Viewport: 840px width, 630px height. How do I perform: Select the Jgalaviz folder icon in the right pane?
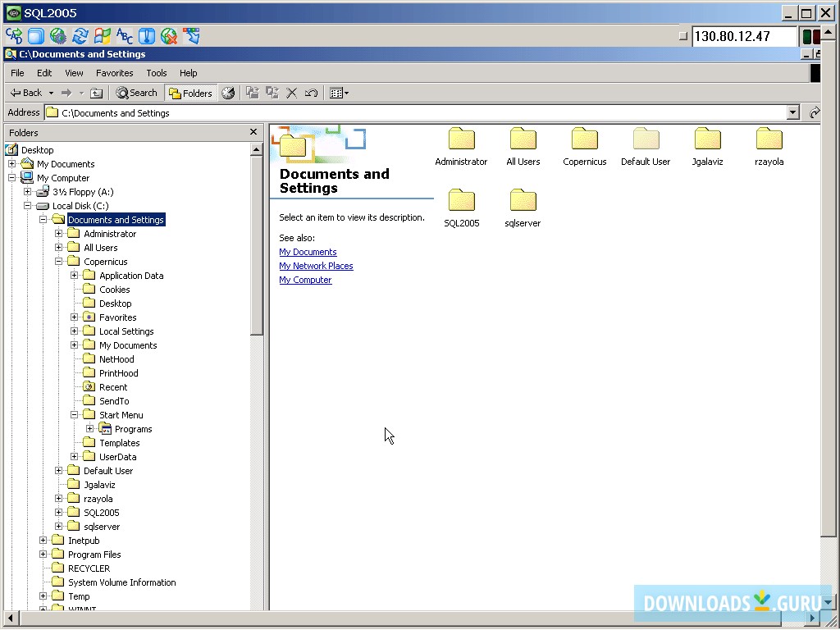(707, 139)
